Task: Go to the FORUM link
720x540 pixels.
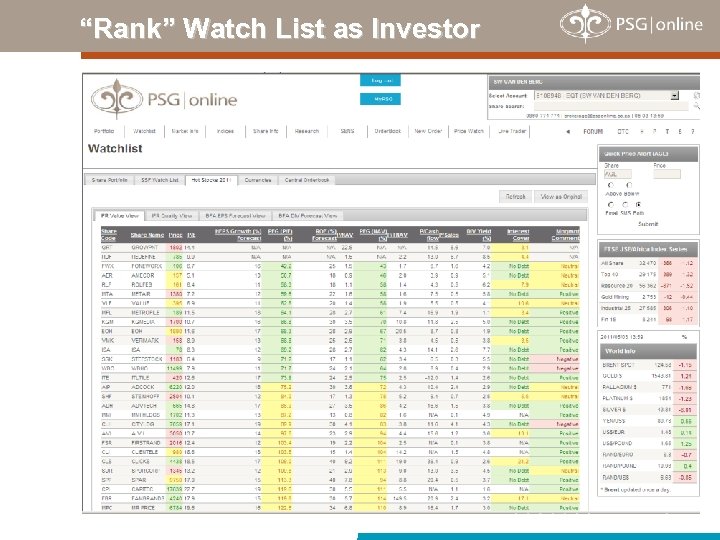Action: [x=593, y=132]
